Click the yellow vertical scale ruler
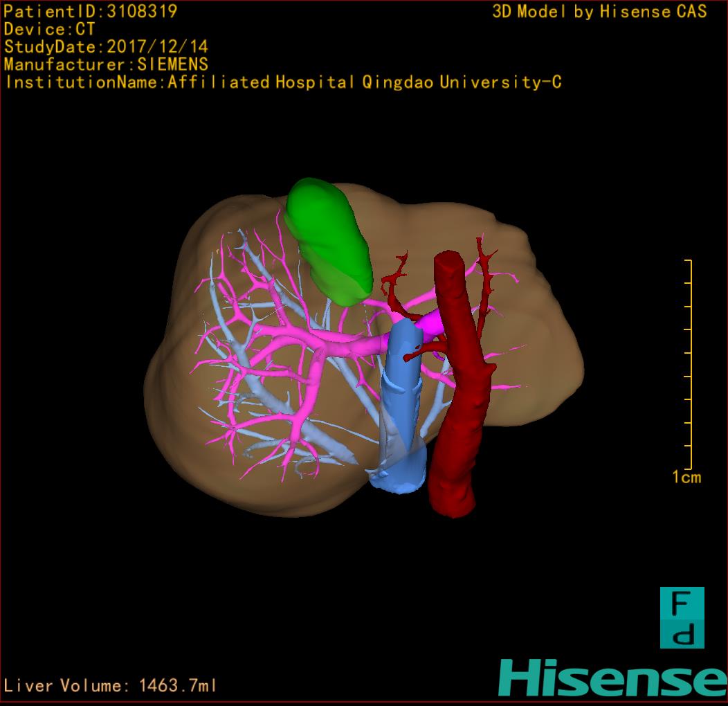Viewport: 728px width, 706px height. 689,363
